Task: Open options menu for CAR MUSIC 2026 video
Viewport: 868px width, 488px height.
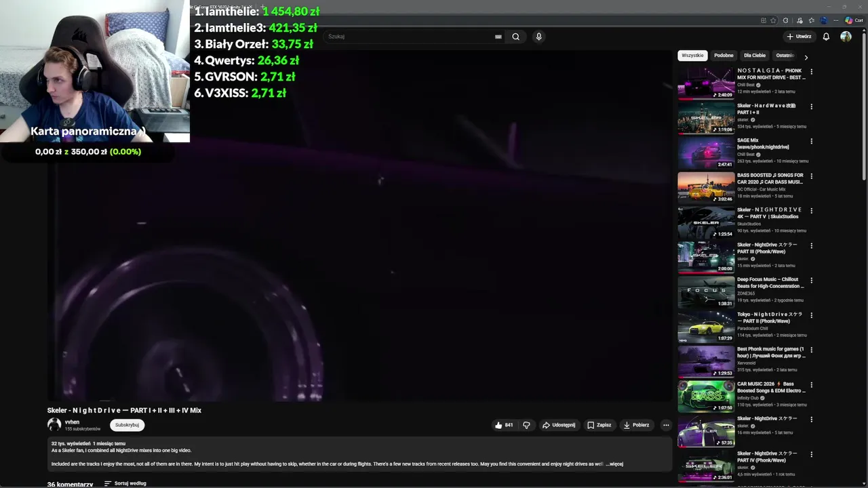Action: click(x=811, y=385)
